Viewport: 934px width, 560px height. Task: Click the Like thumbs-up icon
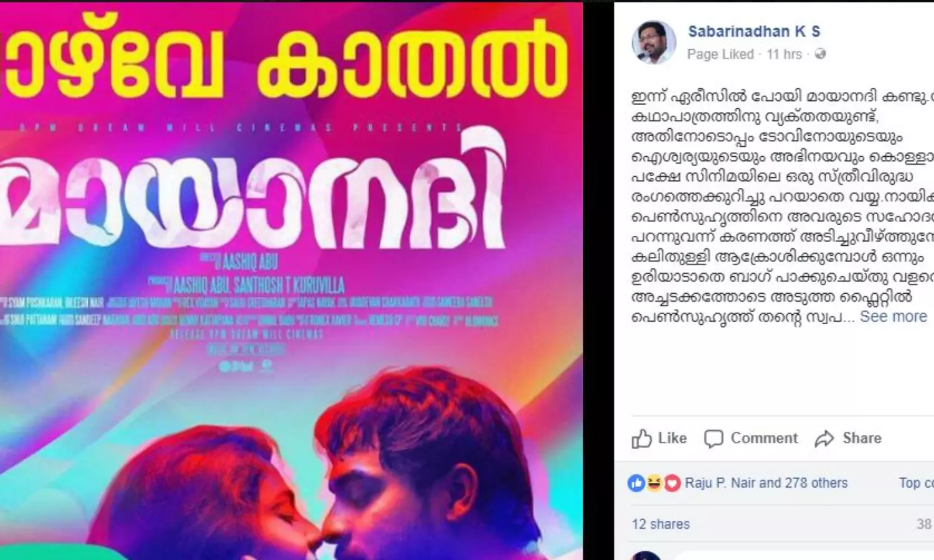tap(641, 439)
